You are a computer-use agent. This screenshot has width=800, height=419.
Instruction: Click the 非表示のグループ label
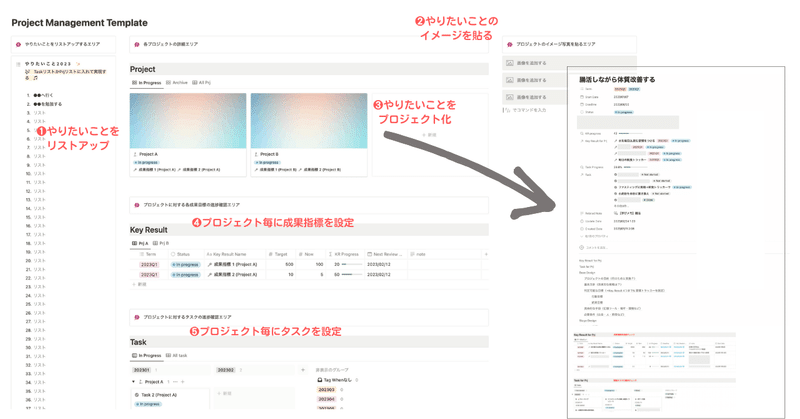tap(332, 370)
